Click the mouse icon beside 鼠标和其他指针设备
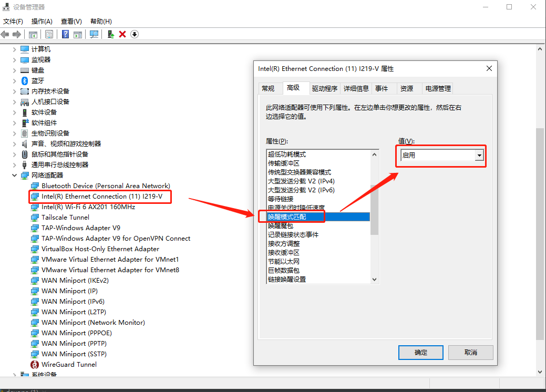The width and height of the screenshot is (546, 392). click(25, 154)
